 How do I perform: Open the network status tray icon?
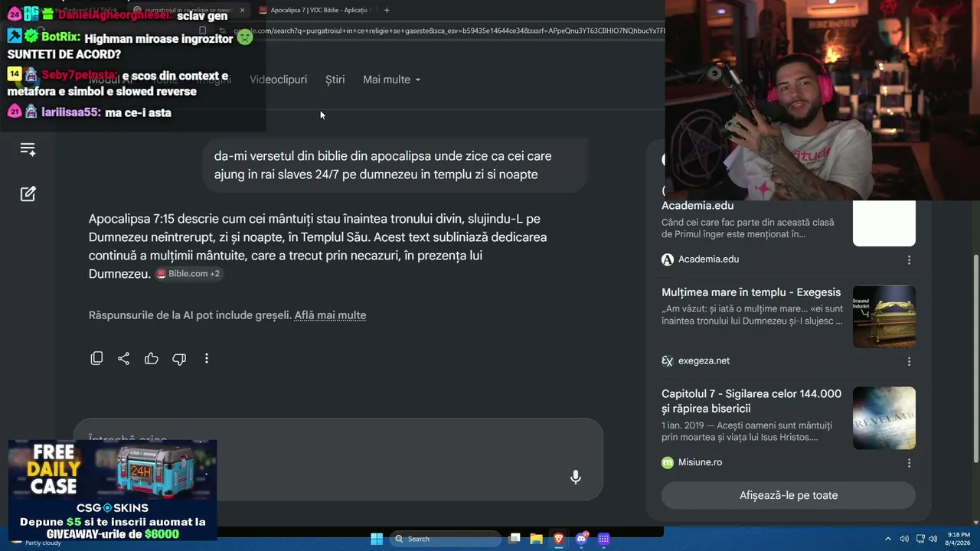[921, 539]
